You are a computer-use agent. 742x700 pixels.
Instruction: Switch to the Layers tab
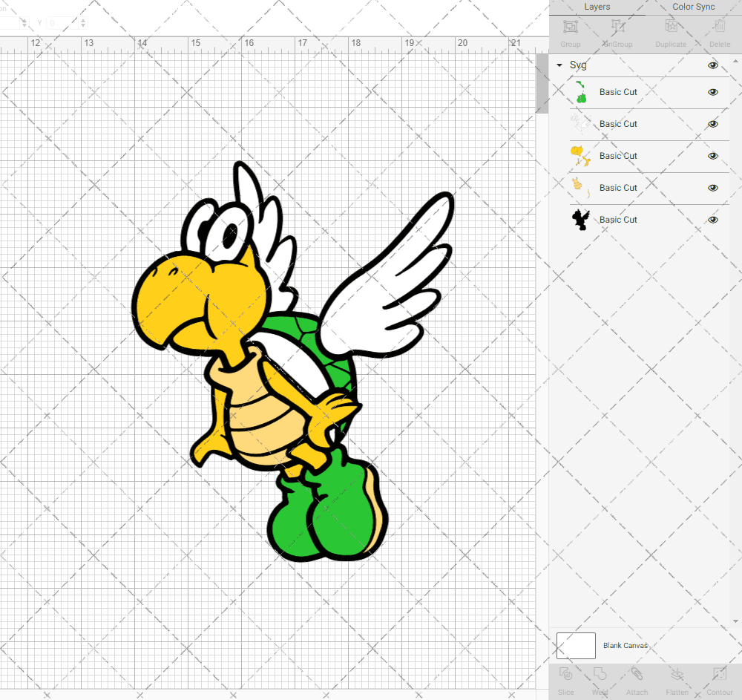click(597, 7)
